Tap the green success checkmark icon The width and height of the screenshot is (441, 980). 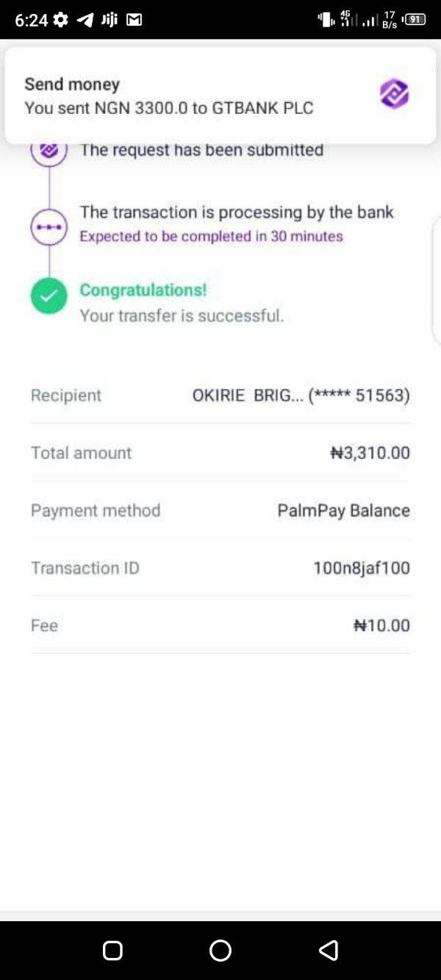[x=49, y=297]
